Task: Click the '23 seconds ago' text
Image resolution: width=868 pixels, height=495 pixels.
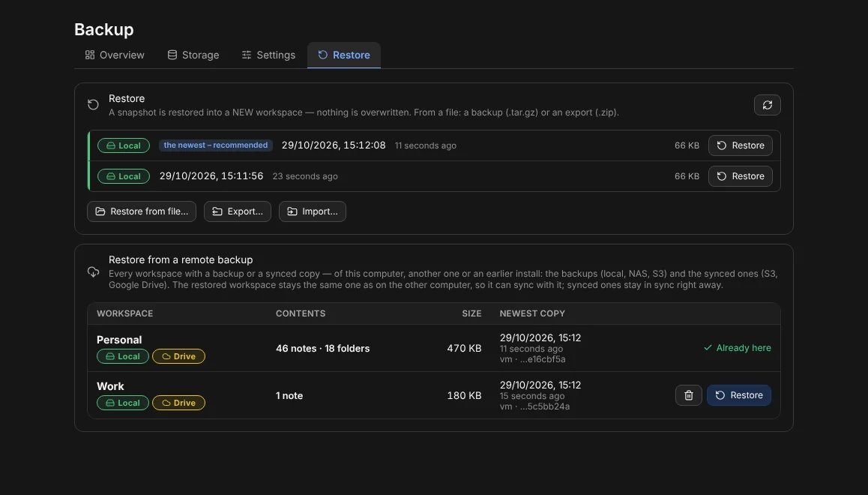Action: [x=305, y=176]
